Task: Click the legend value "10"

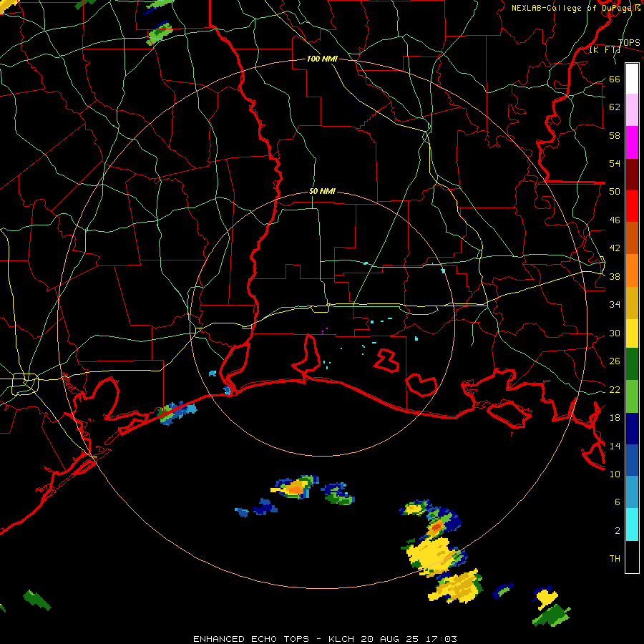Action: pyautogui.click(x=615, y=474)
